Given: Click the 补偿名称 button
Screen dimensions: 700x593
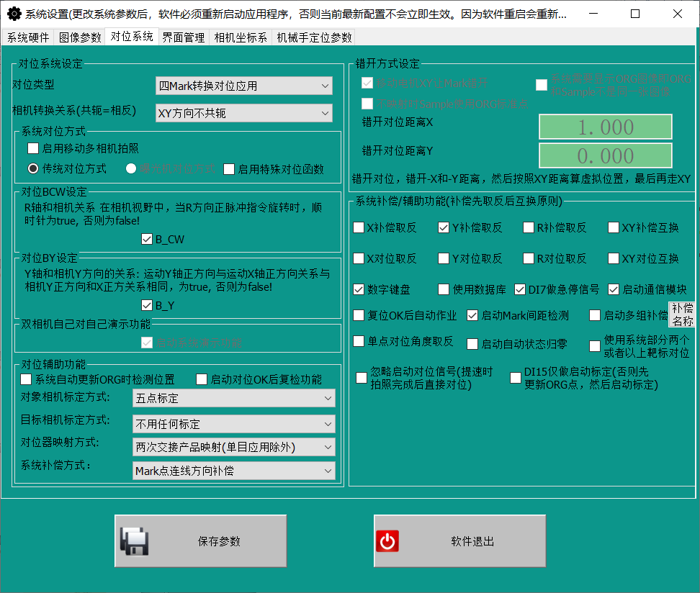Looking at the screenshot, I should (x=682, y=314).
